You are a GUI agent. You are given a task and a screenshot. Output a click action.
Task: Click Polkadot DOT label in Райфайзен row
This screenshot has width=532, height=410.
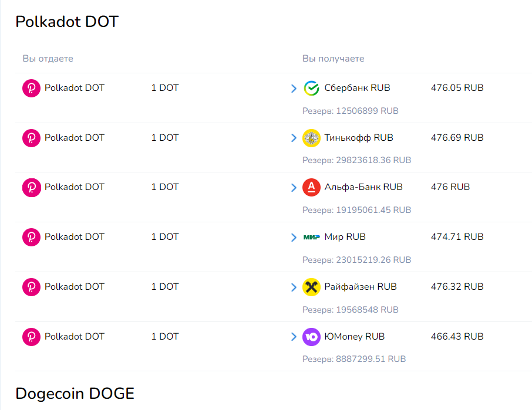click(x=75, y=287)
